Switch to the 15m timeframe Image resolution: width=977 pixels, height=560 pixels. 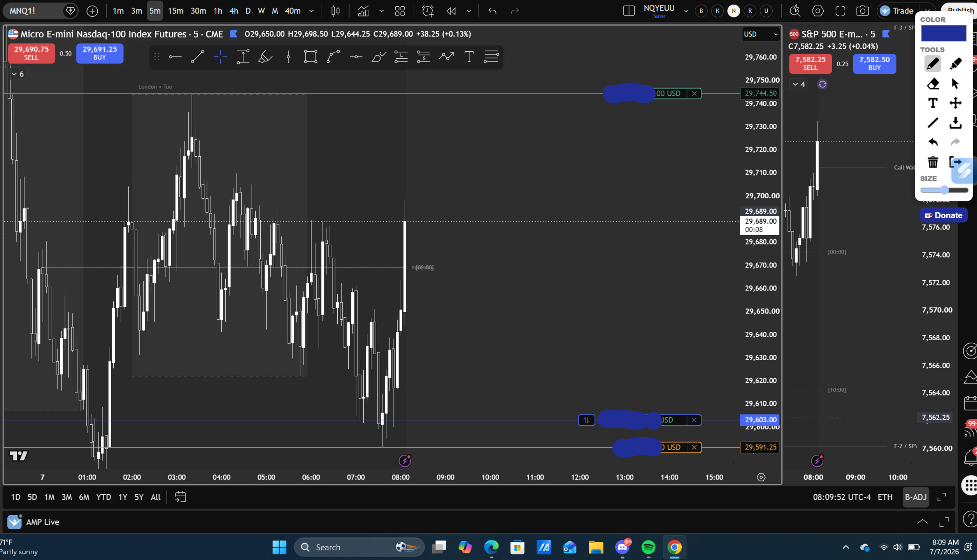tap(175, 11)
